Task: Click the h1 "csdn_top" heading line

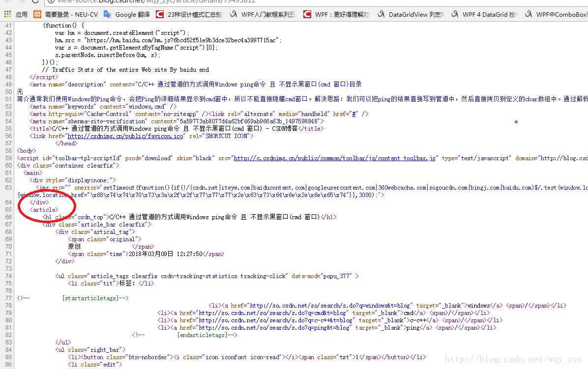Action: click(x=189, y=217)
